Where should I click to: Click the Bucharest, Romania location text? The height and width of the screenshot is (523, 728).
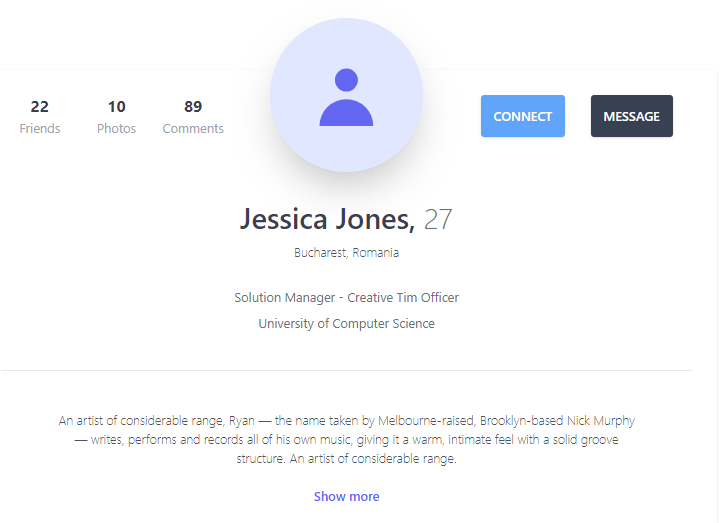click(346, 253)
